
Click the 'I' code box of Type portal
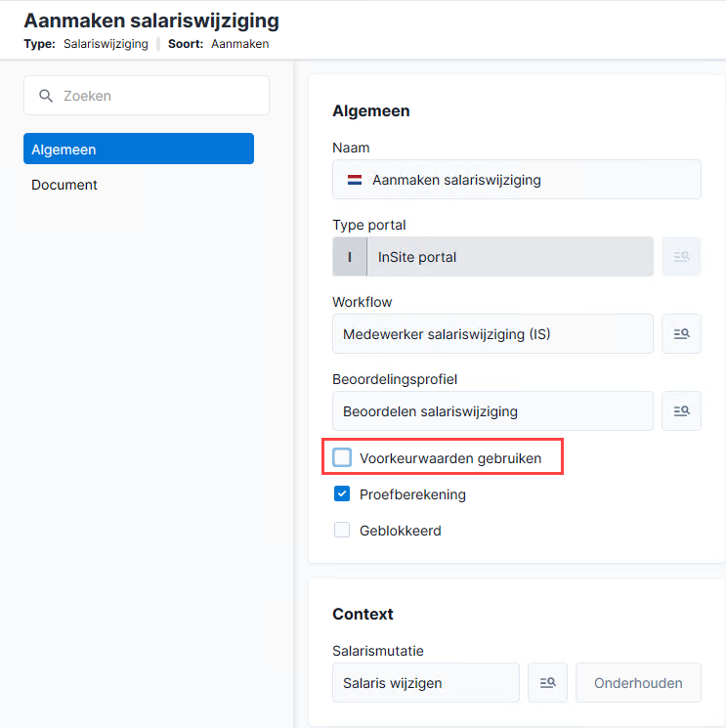point(350,257)
